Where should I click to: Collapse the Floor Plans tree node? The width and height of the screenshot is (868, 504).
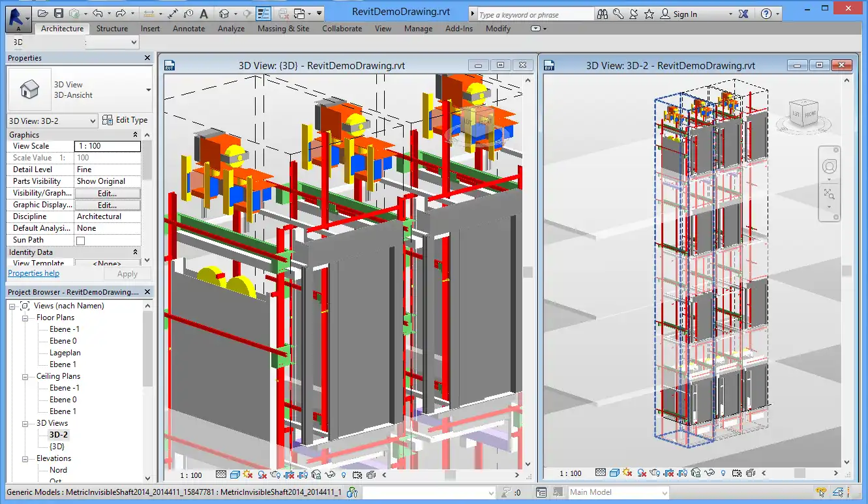(25, 318)
